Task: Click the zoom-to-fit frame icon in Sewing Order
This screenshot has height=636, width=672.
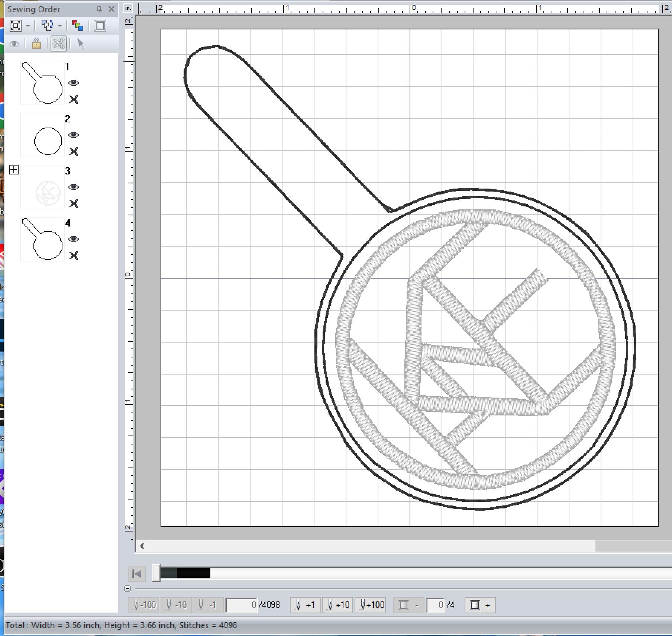Action: [x=16, y=26]
